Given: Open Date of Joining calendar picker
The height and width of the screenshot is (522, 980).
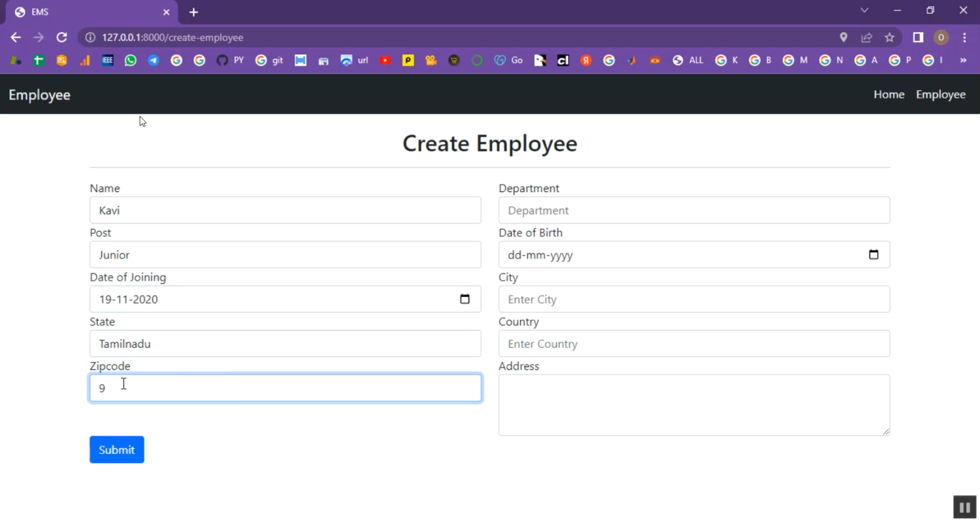Looking at the screenshot, I should 465,299.
